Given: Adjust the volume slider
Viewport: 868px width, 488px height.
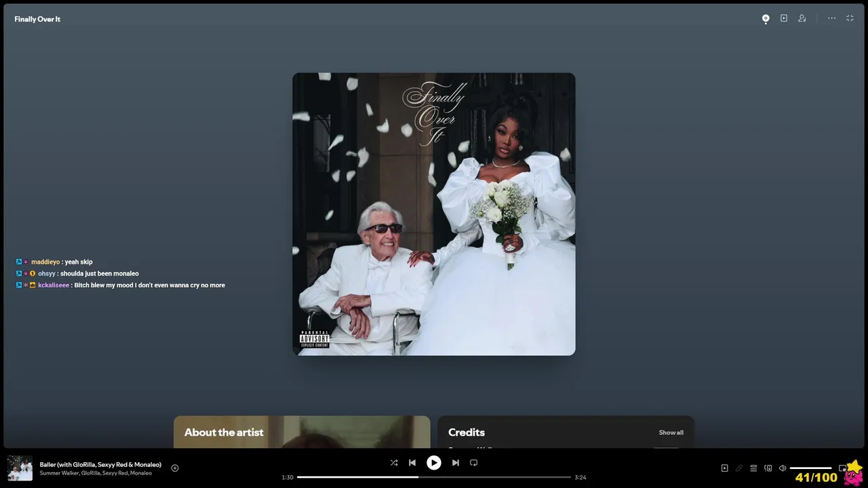Looking at the screenshot, I should coord(811,468).
